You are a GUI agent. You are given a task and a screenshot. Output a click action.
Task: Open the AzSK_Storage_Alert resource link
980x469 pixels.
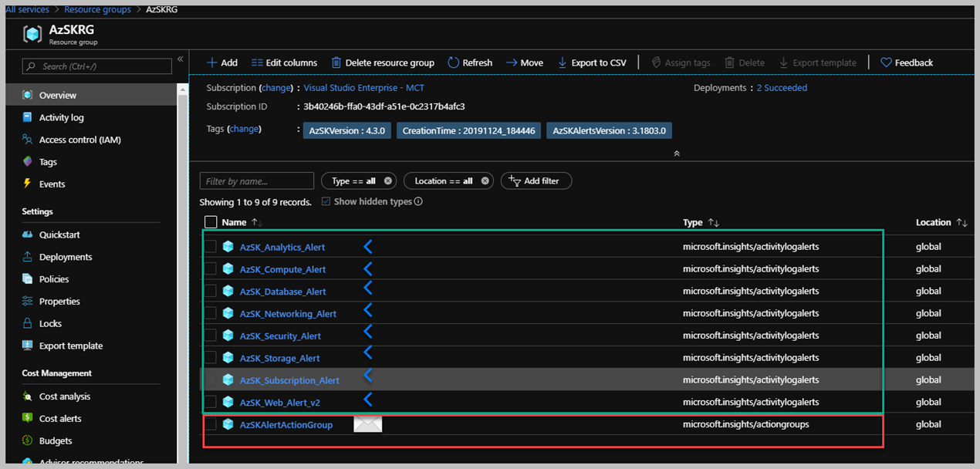click(279, 359)
